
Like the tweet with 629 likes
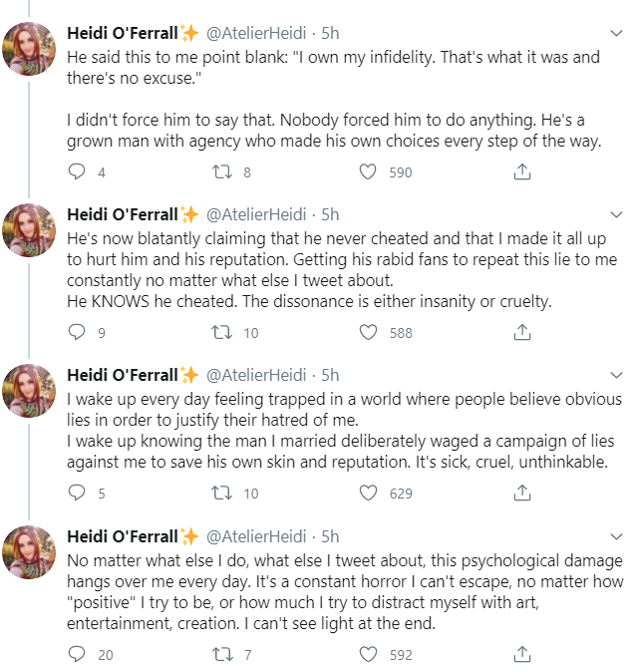368,493
